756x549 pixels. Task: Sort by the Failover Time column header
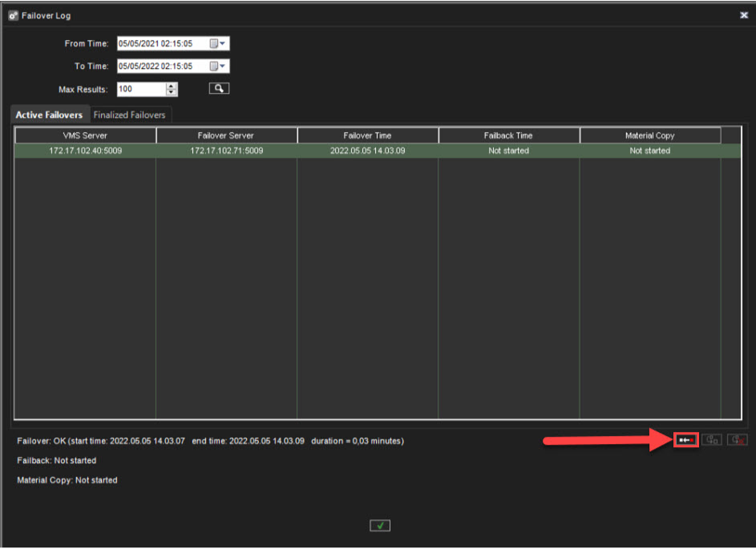click(367, 135)
